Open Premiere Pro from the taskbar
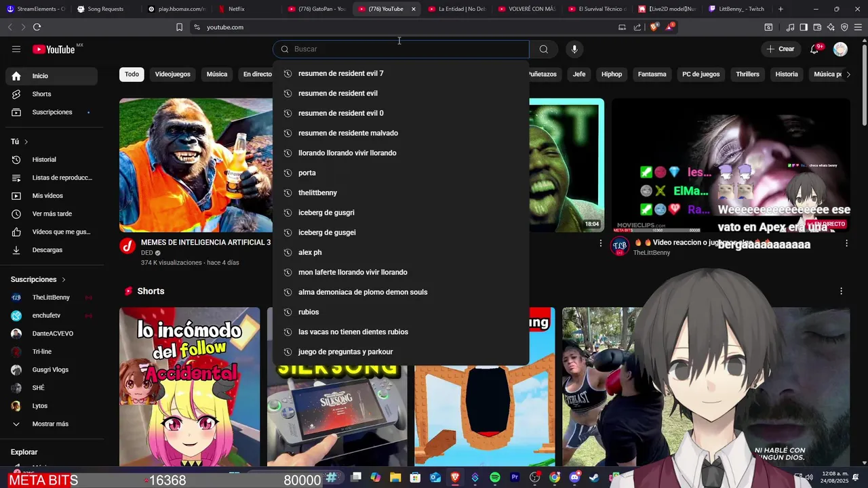 pos(515,478)
